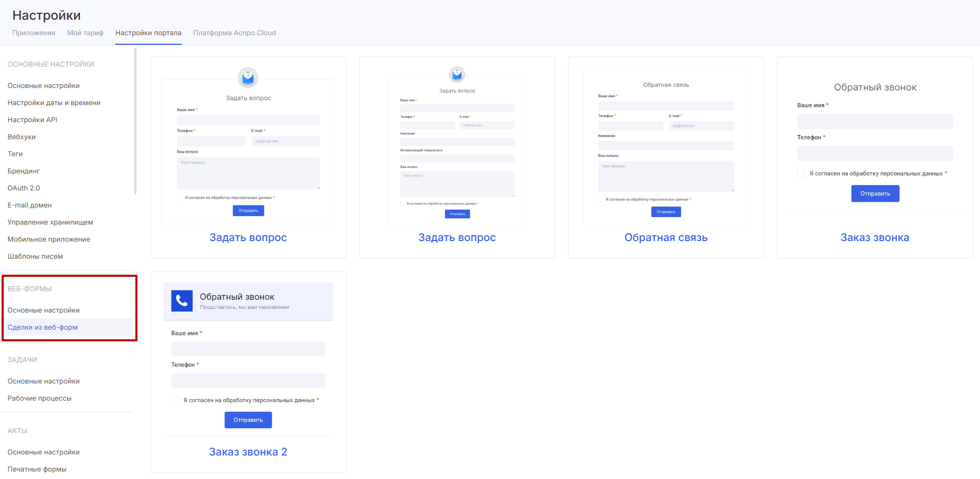Screen dimensions: 980x479
Task: Open Настройки API in sidebar
Action: click(x=32, y=120)
